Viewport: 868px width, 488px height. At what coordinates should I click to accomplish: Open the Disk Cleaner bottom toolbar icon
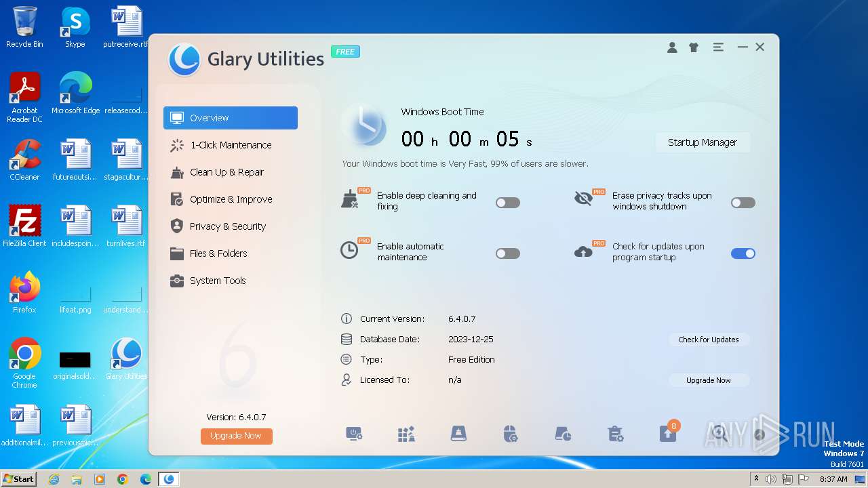click(458, 434)
